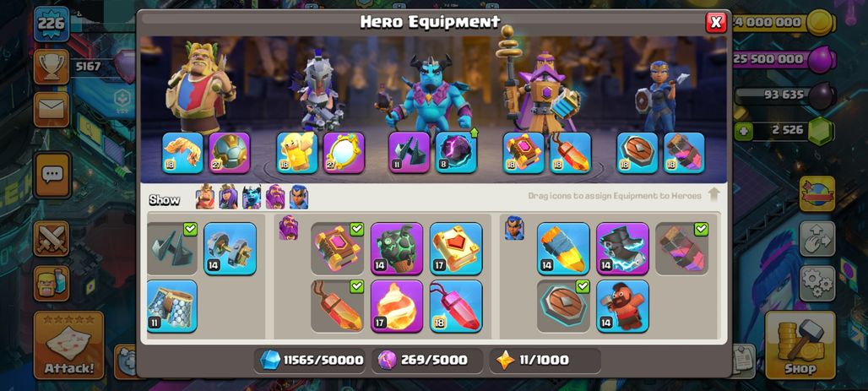The width and height of the screenshot is (868, 391).
Task: Select the Rocket Spear equipment
Action: [563, 248]
